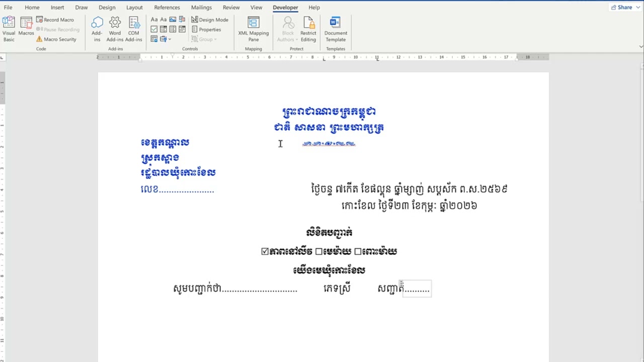Switch to the Design tab
The image size is (644, 362).
point(107,7)
